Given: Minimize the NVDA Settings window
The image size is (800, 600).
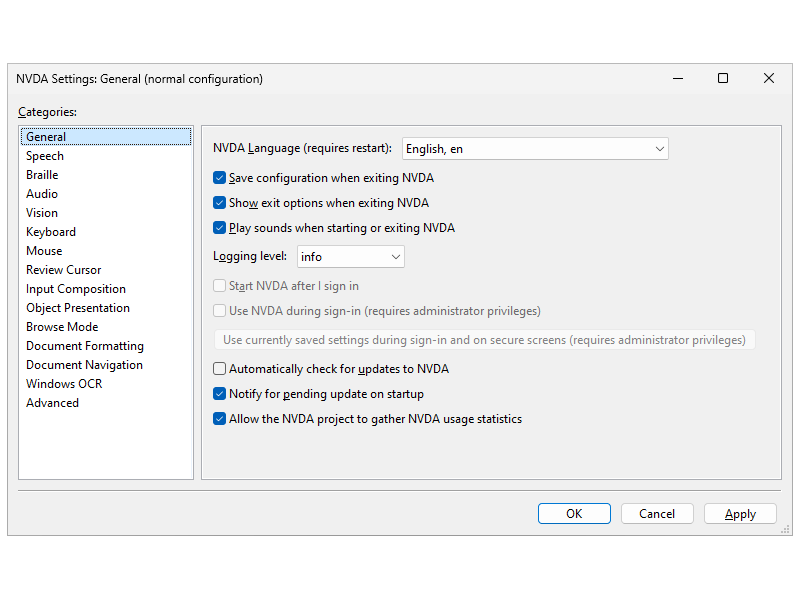Looking at the screenshot, I should [677, 78].
